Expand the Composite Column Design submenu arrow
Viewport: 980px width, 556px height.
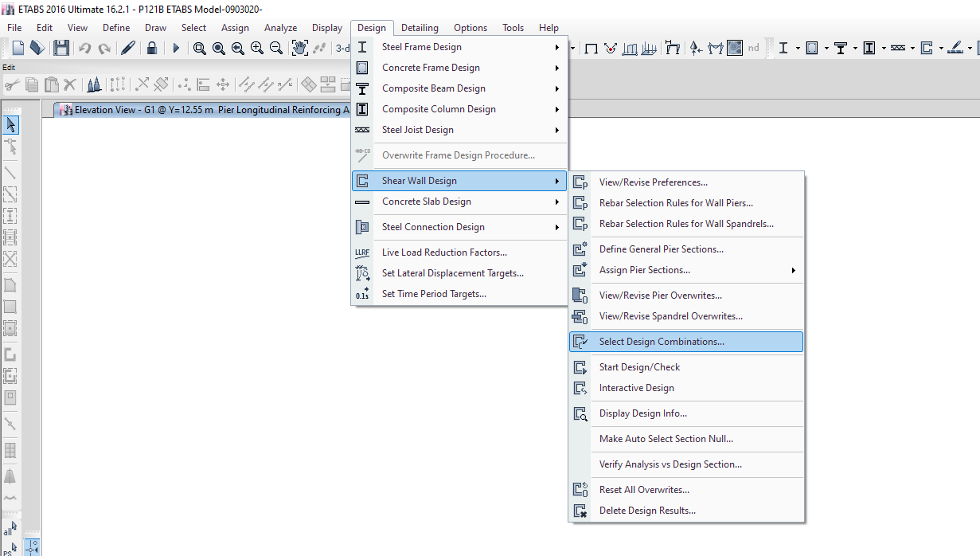pos(557,109)
